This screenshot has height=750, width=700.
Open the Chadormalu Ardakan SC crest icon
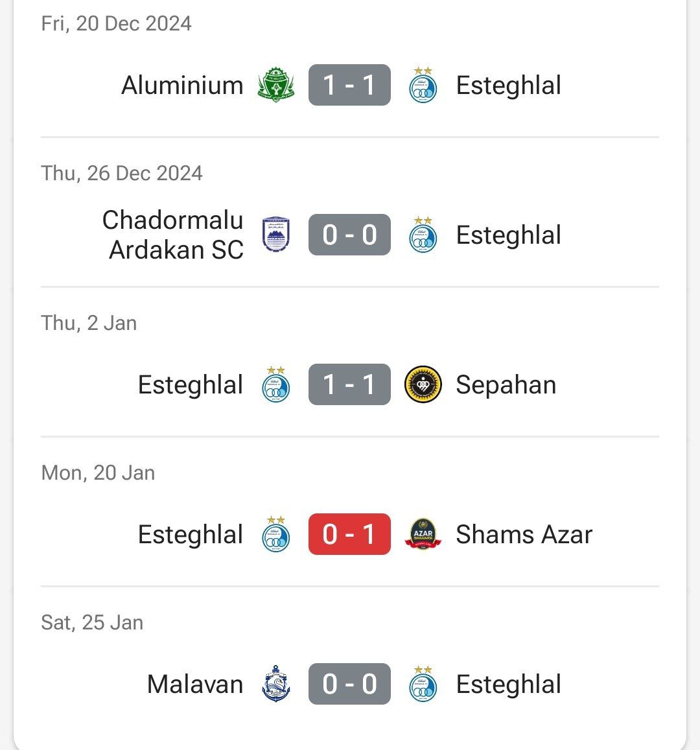(x=276, y=235)
